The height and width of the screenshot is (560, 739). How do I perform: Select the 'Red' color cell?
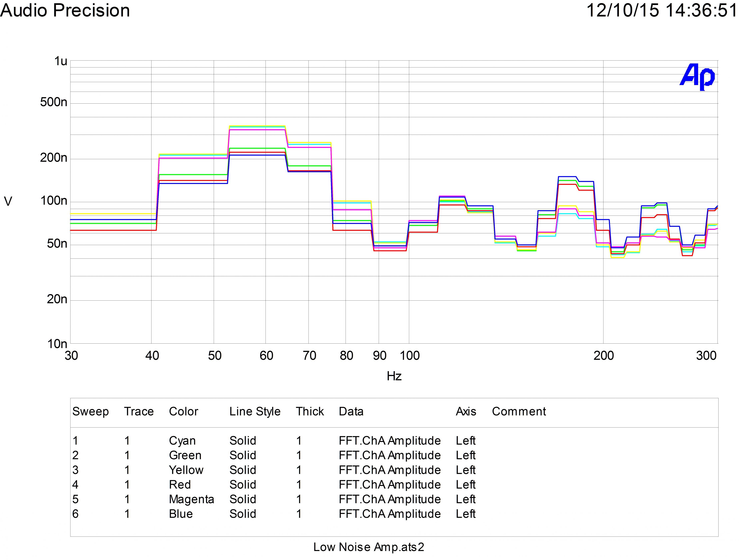click(180, 485)
